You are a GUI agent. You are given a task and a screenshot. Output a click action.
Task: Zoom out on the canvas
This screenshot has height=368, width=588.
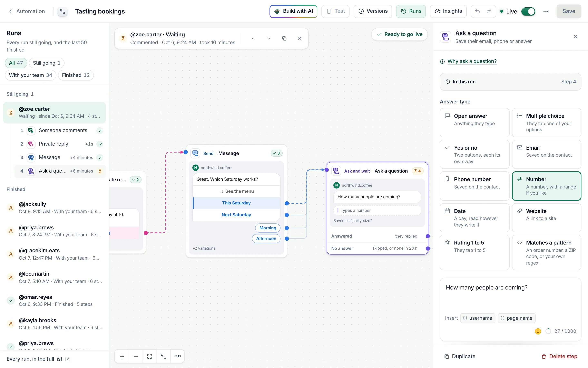[136, 356]
